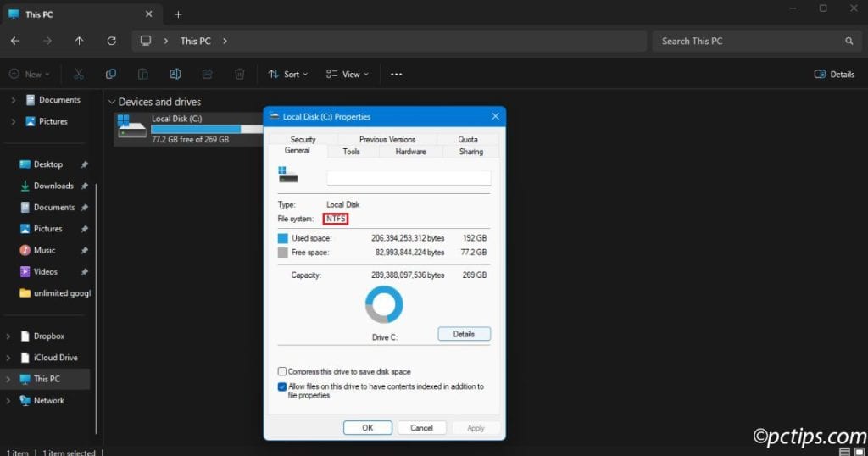Uncheck Allow files to have contents indexed

(x=281, y=386)
